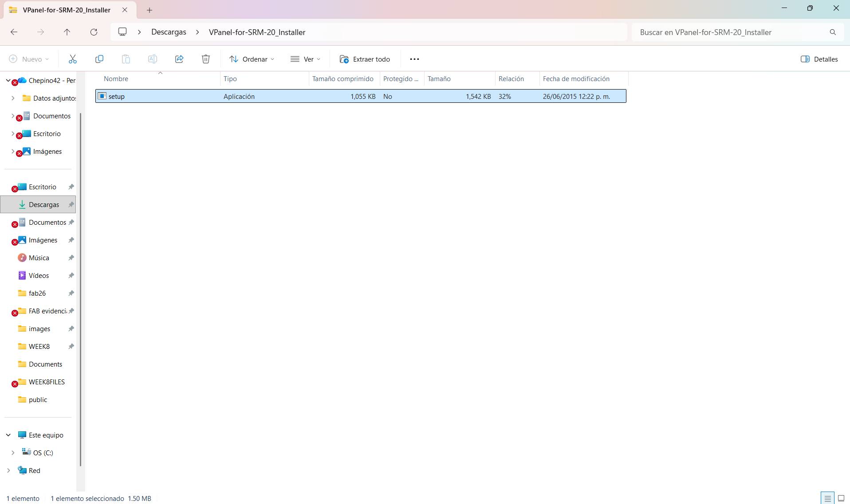Select the Rename icon
This screenshot has width=850, height=504.
tap(153, 59)
